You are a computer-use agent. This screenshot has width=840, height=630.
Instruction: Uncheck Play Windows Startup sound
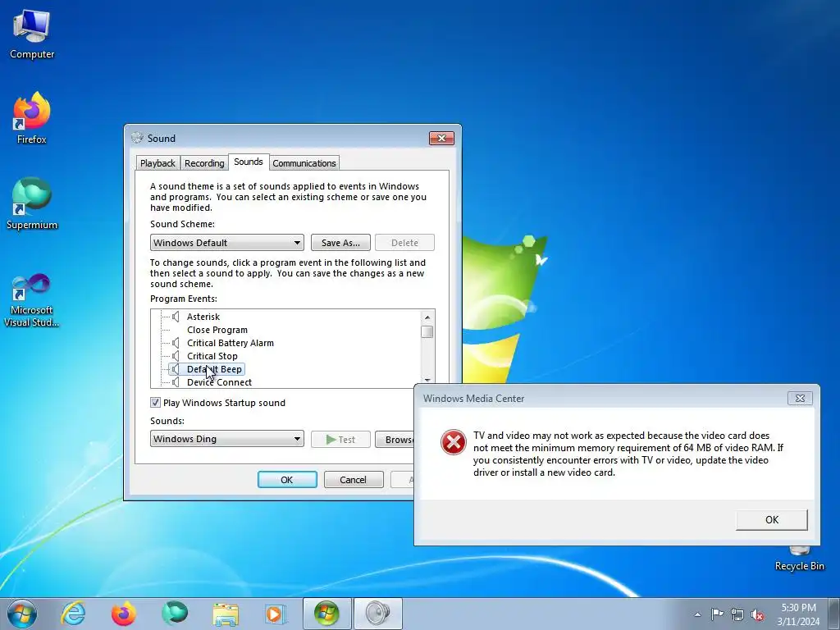pos(155,402)
